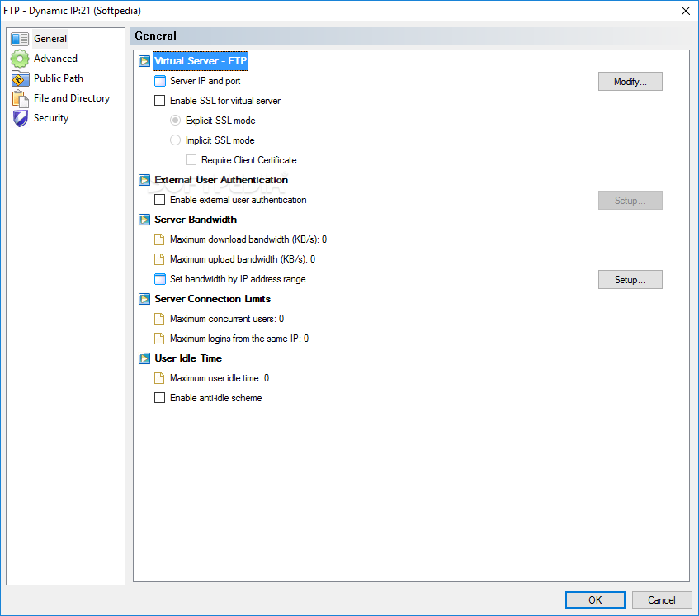699x616 pixels.
Task: Tick Require Client Certificate checkbox
Action: [191, 159]
